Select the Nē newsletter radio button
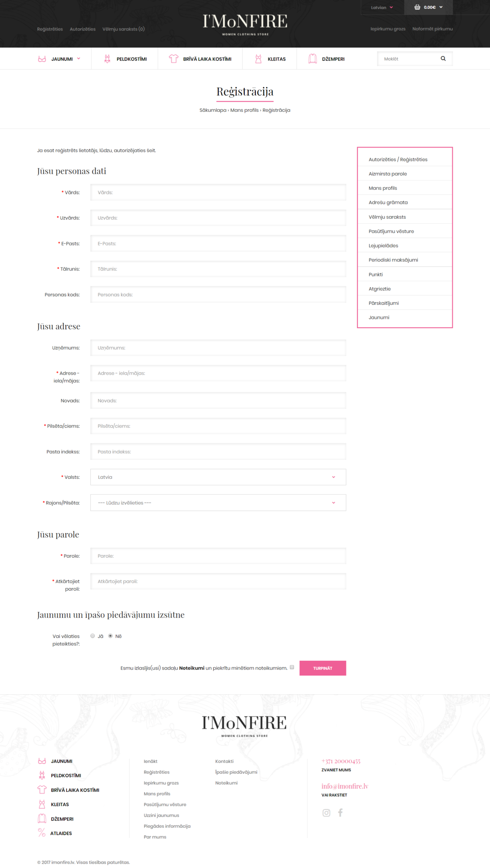The width and height of the screenshot is (490, 868). (x=111, y=636)
